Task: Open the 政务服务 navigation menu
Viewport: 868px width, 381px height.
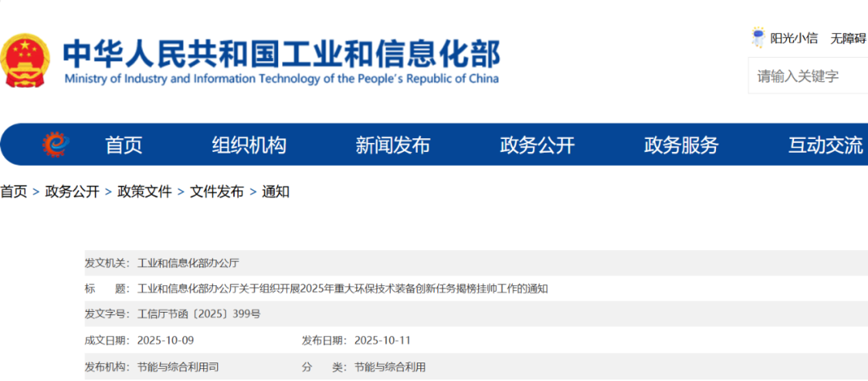Action: (682, 145)
